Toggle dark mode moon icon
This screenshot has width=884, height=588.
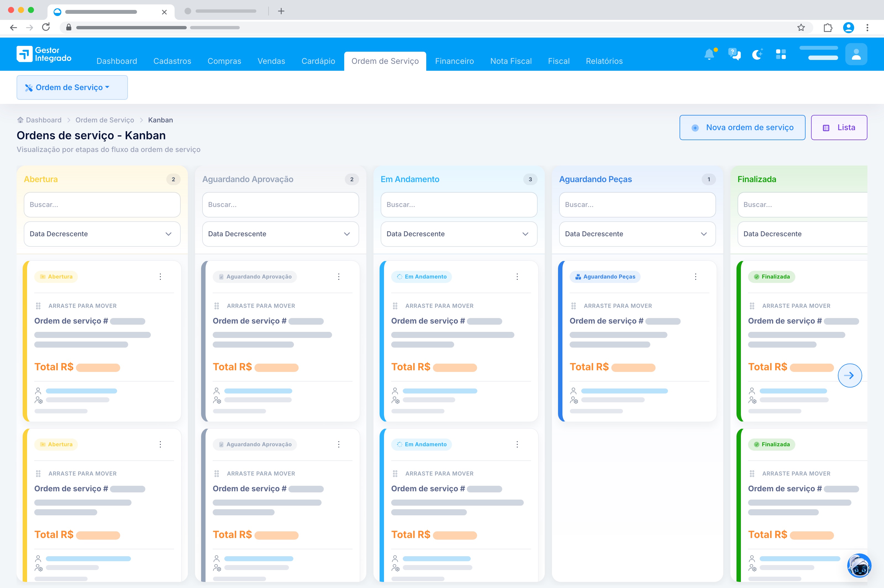[x=757, y=54]
